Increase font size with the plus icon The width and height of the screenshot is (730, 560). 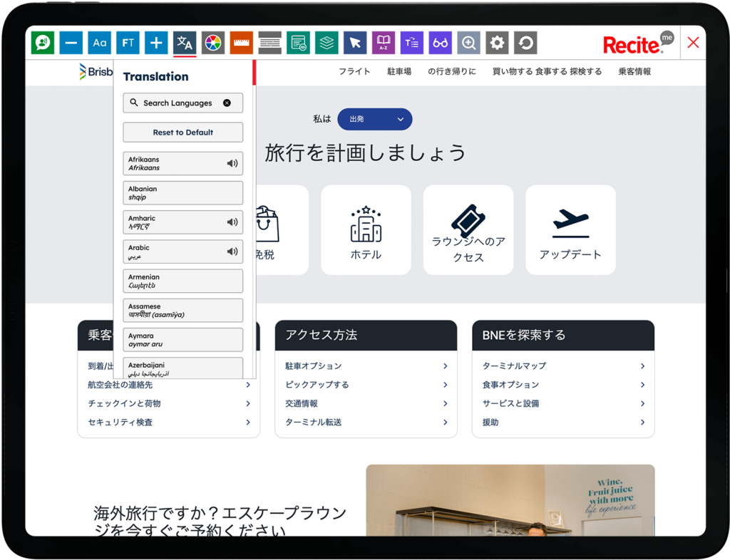tap(156, 43)
